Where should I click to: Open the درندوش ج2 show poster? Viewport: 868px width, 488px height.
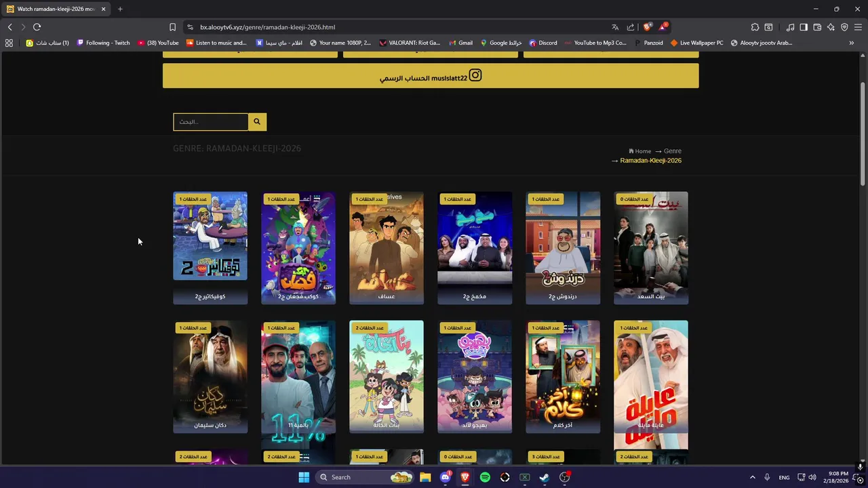coord(563,248)
